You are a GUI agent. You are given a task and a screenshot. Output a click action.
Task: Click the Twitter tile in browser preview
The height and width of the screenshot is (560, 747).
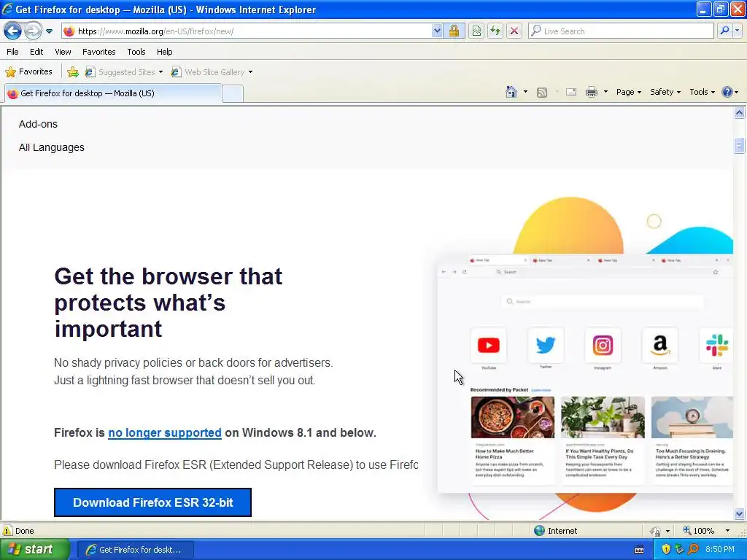[x=546, y=345]
